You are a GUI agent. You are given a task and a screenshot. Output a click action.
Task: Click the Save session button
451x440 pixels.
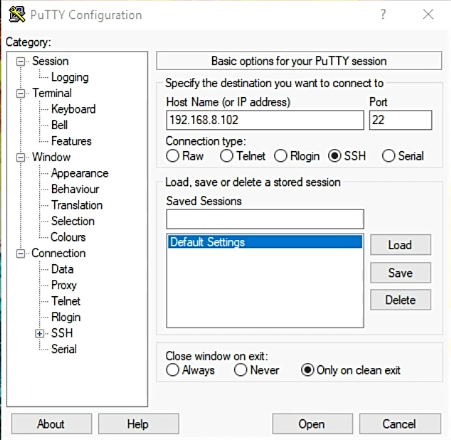click(x=400, y=273)
